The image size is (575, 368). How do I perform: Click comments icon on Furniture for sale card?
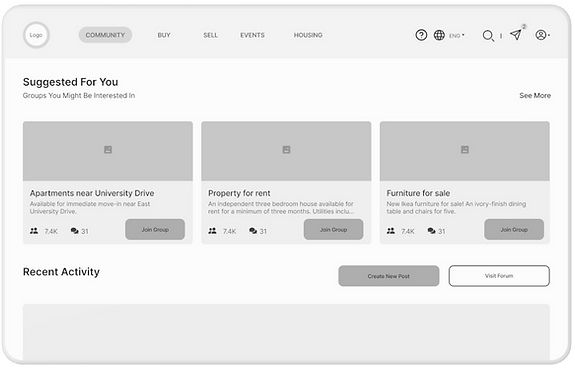click(432, 231)
